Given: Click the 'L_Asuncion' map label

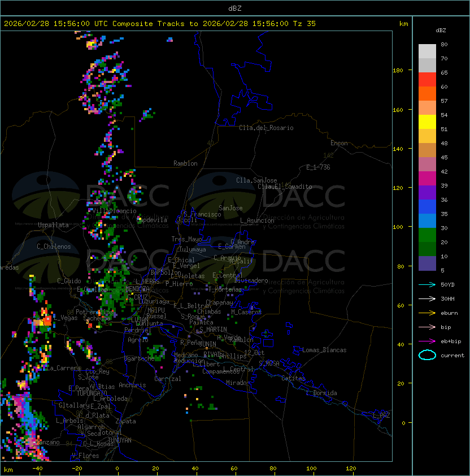Looking at the screenshot, I should click(257, 220).
